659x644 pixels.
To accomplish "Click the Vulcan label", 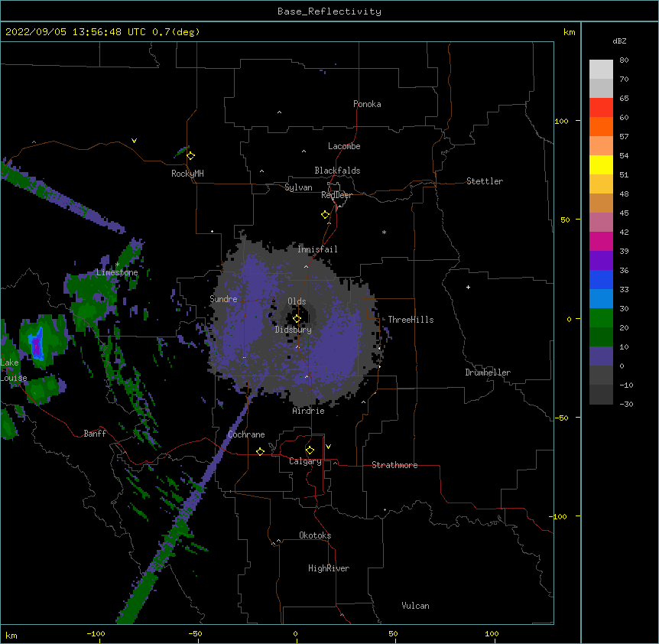I will pos(415,606).
